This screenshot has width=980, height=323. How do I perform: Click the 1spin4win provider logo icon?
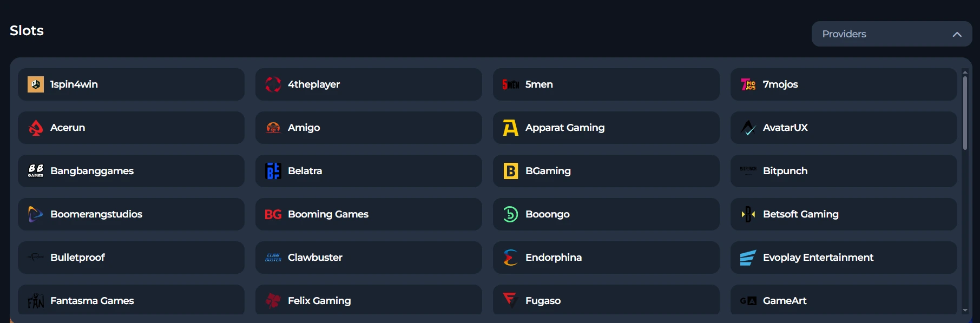click(x=35, y=84)
